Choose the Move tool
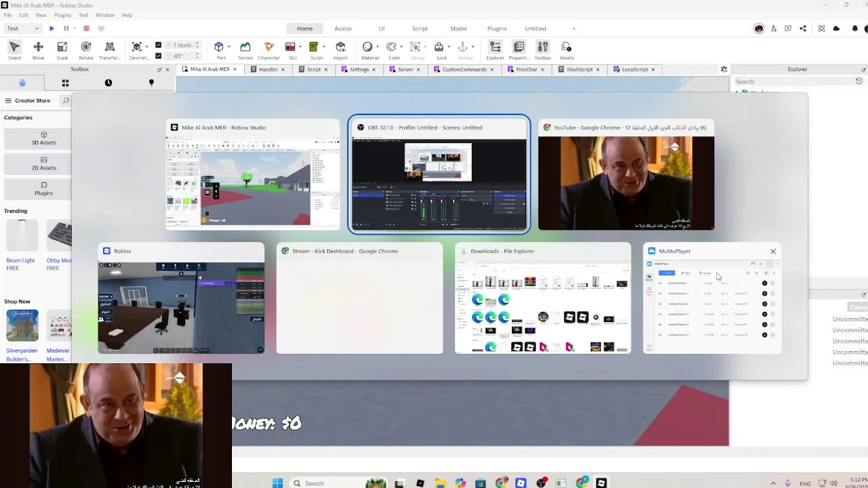The image size is (868, 488). [38, 50]
